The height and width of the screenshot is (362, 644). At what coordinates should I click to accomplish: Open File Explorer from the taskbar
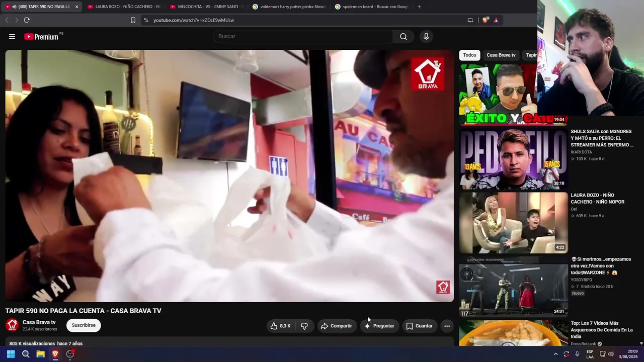click(40, 354)
